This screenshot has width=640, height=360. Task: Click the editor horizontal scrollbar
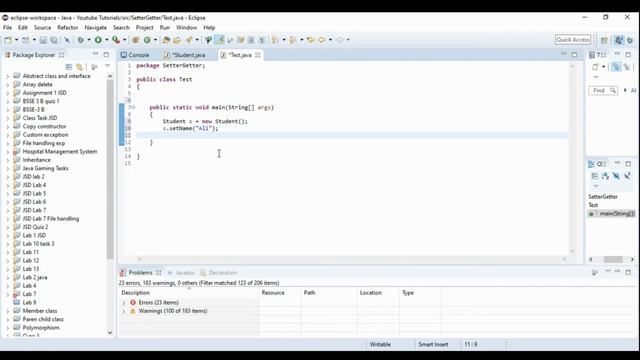point(351,259)
